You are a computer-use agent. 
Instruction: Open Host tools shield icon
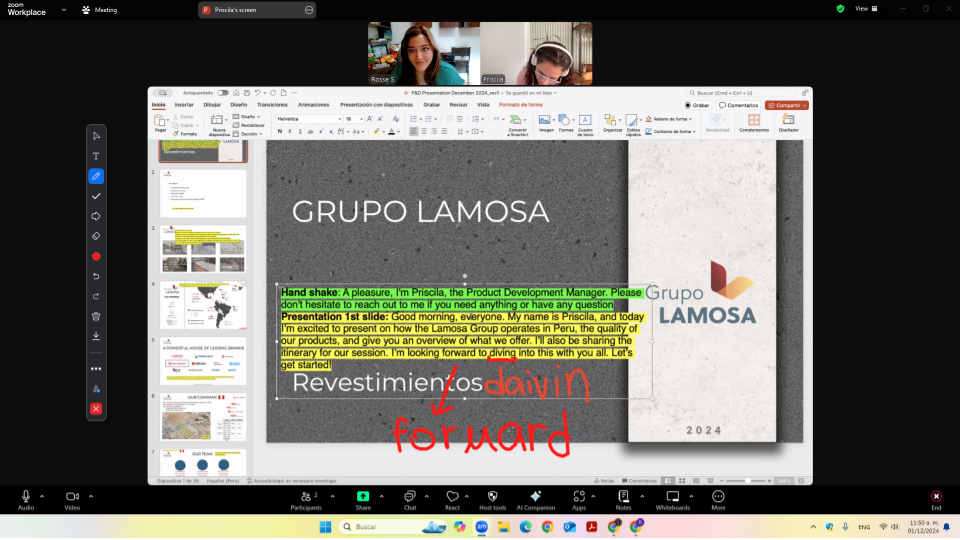pos(492,500)
